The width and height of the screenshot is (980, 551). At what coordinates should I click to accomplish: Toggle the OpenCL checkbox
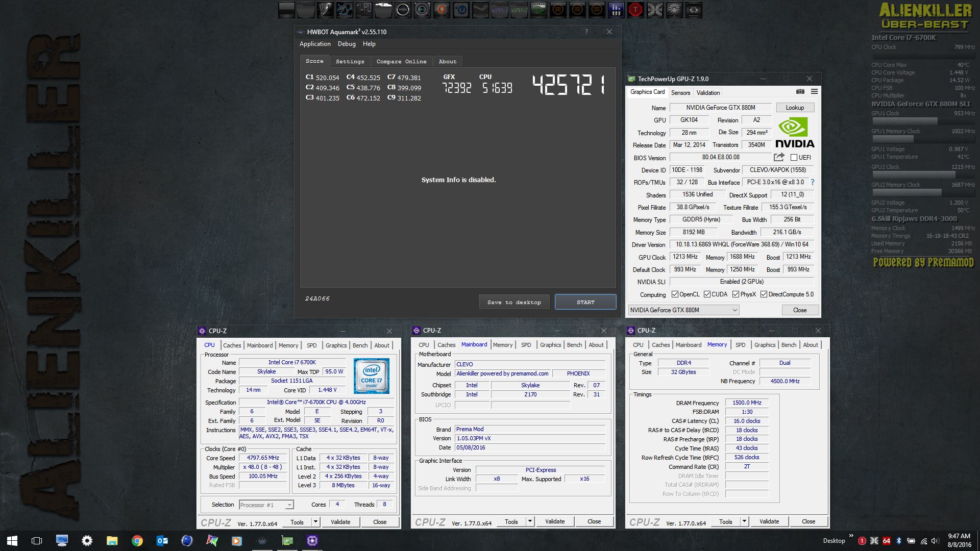[675, 294]
